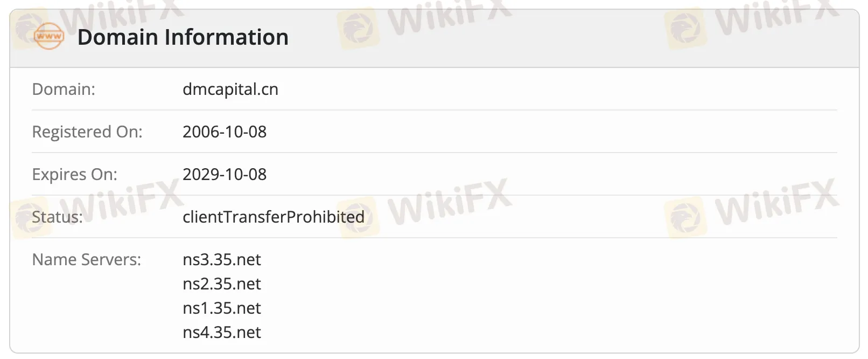
Task: Click the Name Servers label
Action: tap(86, 259)
